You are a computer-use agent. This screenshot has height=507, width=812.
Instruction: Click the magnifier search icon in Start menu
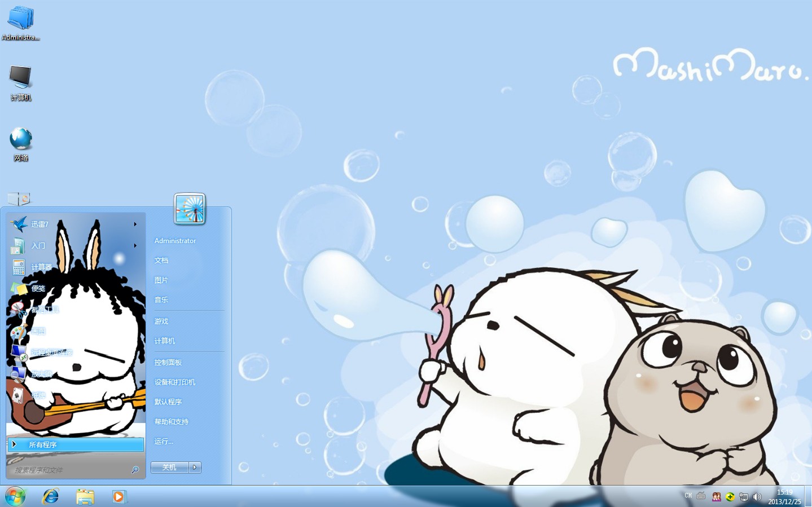[135, 469]
